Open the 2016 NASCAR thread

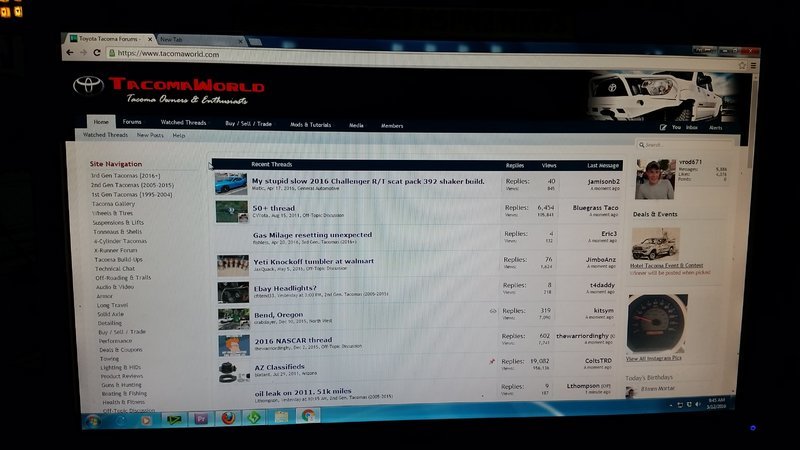point(293,340)
